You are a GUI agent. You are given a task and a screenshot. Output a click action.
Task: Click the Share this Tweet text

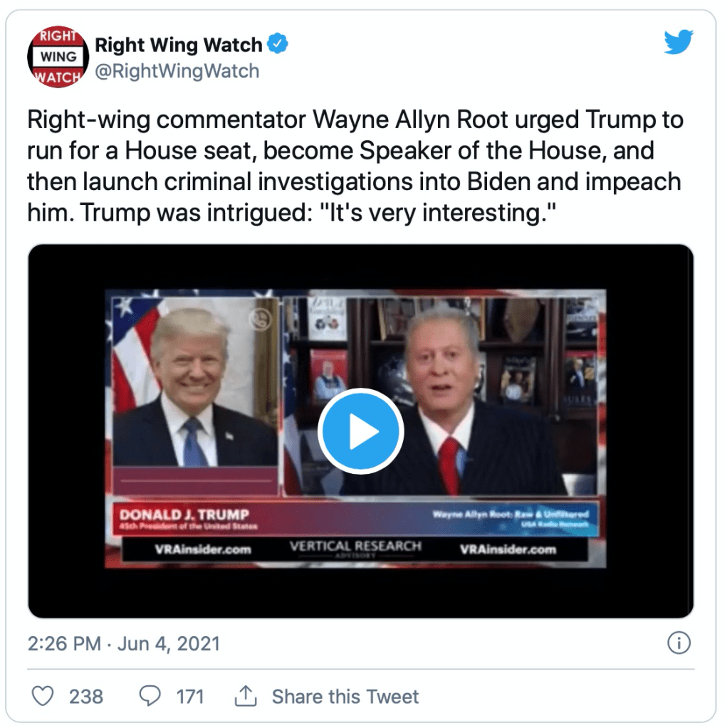pos(345,697)
